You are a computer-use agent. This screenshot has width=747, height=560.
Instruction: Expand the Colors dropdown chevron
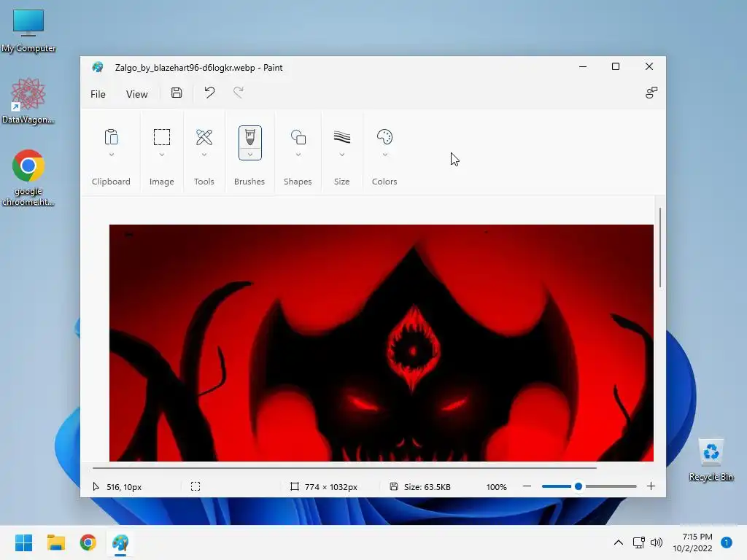(384, 155)
